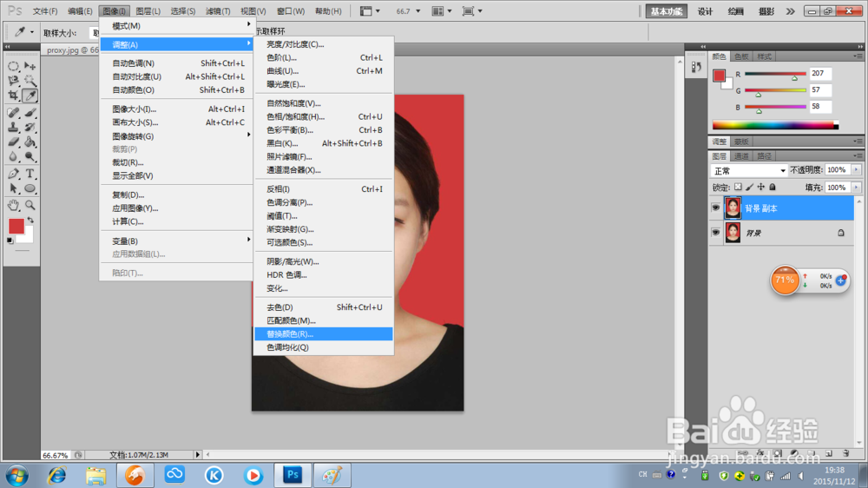Open the Windows Start menu

coord(16,476)
